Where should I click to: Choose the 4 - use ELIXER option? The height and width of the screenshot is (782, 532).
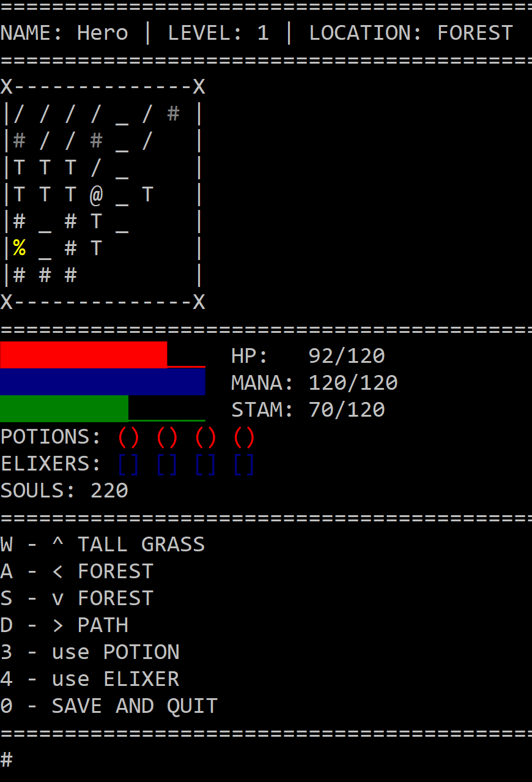tap(90, 679)
